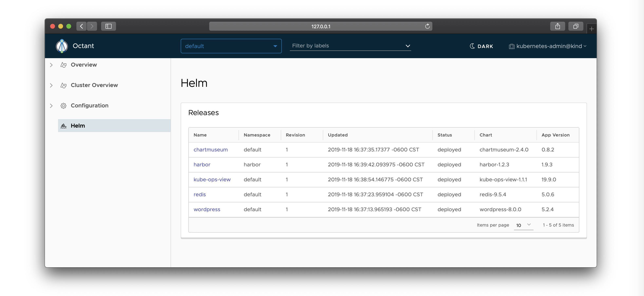This screenshot has height=296, width=644.
Task: Click the browser back arrow
Action: [81, 26]
